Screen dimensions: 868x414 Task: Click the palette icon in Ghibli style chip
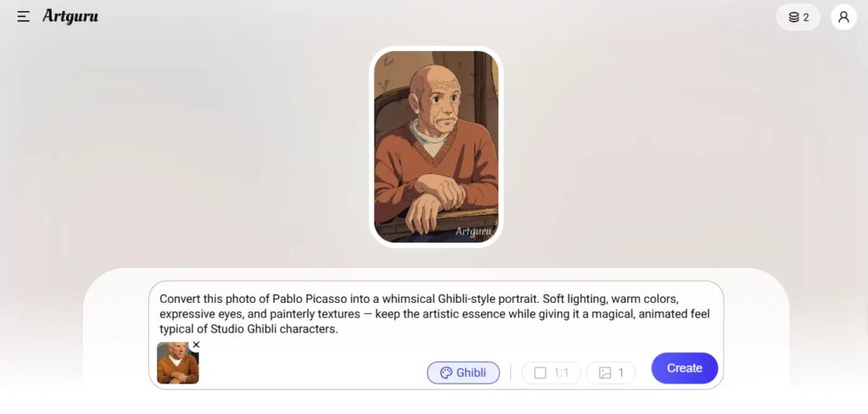(446, 373)
